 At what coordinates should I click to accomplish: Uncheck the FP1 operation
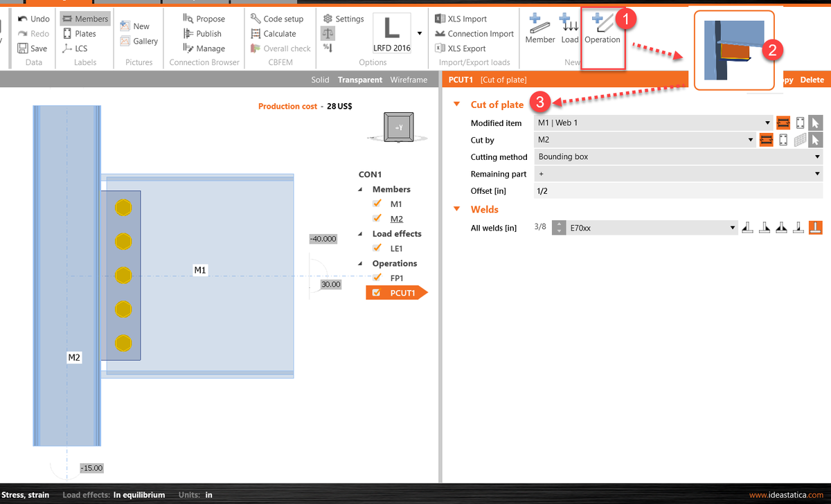tap(377, 278)
